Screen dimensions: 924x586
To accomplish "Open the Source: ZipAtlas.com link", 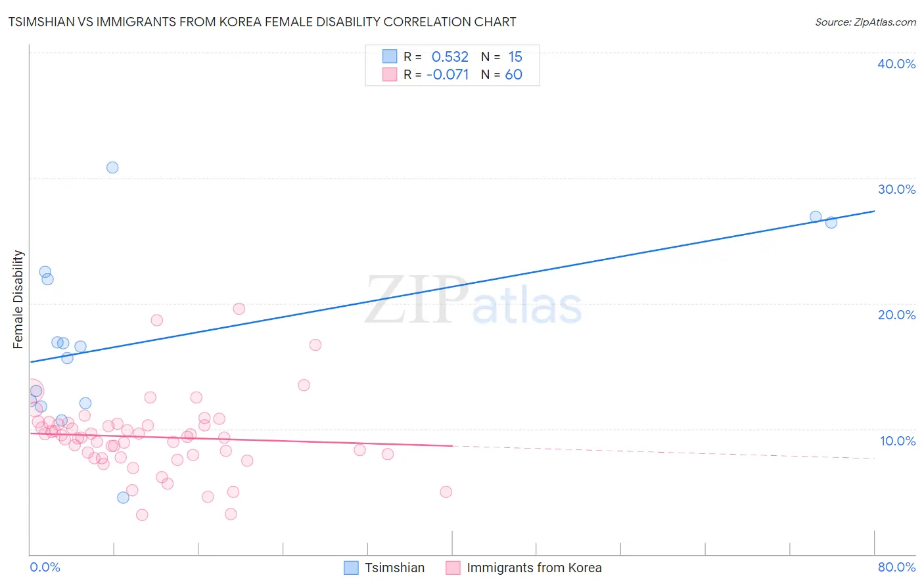I will coord(866,22).
